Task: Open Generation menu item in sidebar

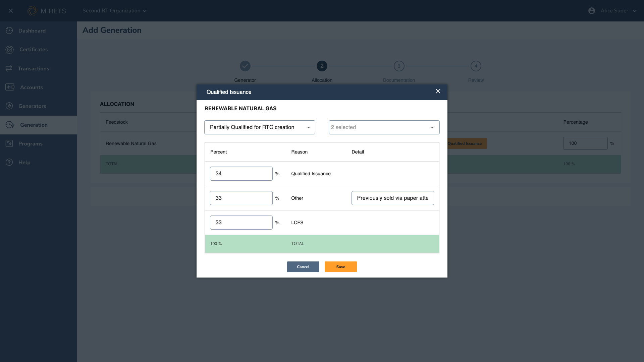Action: point(34,125)
